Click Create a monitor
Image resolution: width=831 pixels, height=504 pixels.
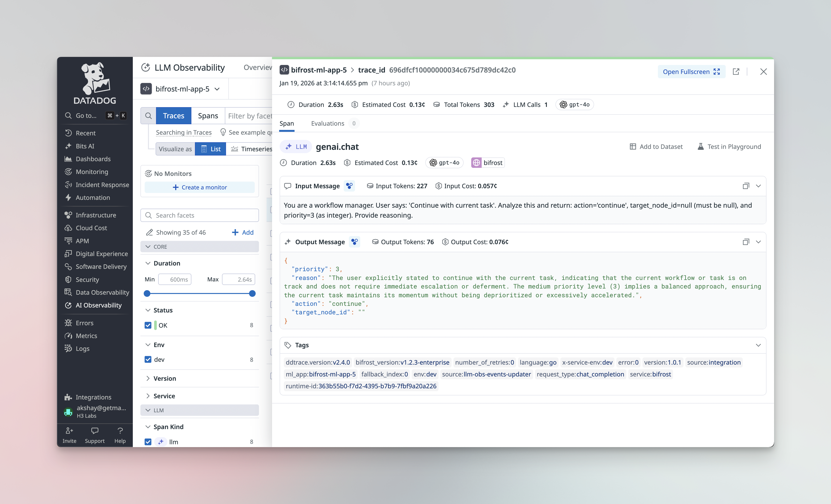coord(199,187)
